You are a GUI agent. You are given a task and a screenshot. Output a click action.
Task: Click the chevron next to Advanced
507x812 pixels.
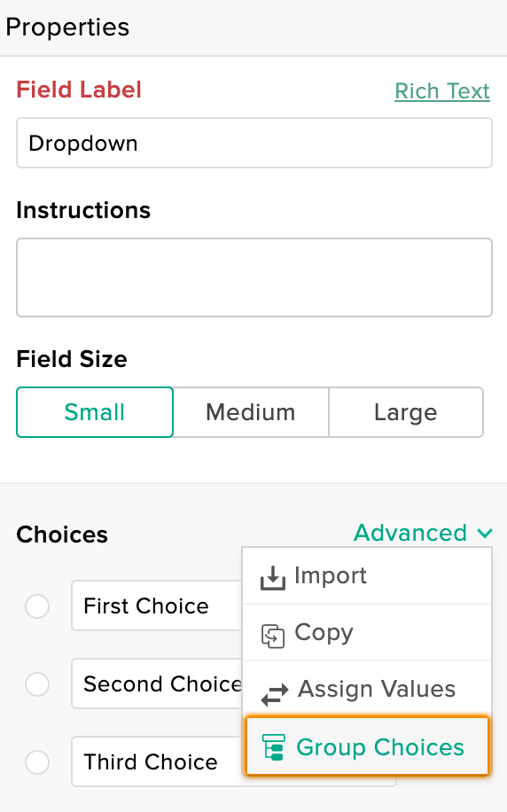point(485,534)
